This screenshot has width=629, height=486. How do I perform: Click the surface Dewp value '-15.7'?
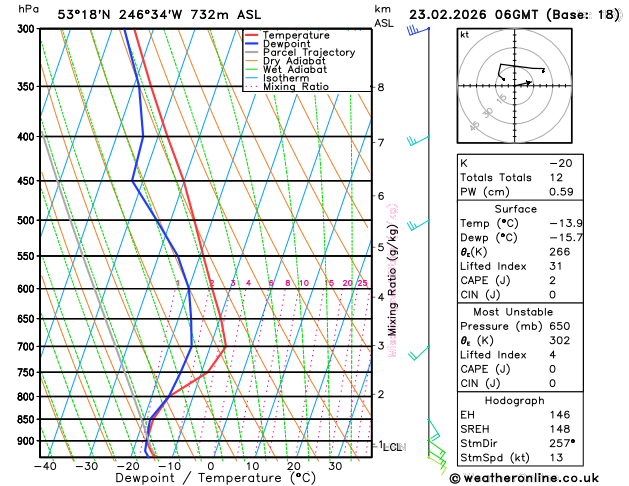coord(566,237)
